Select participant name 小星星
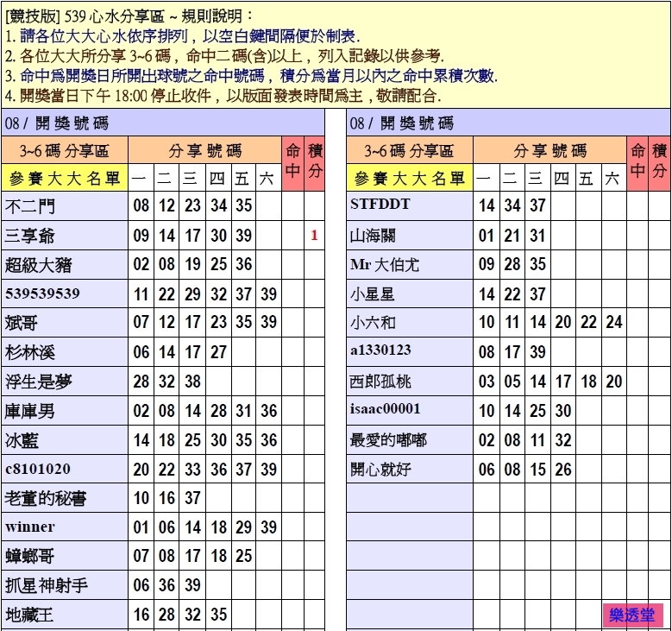The width and height of the screenshot is (672, 631). click(x=373, y=294)
